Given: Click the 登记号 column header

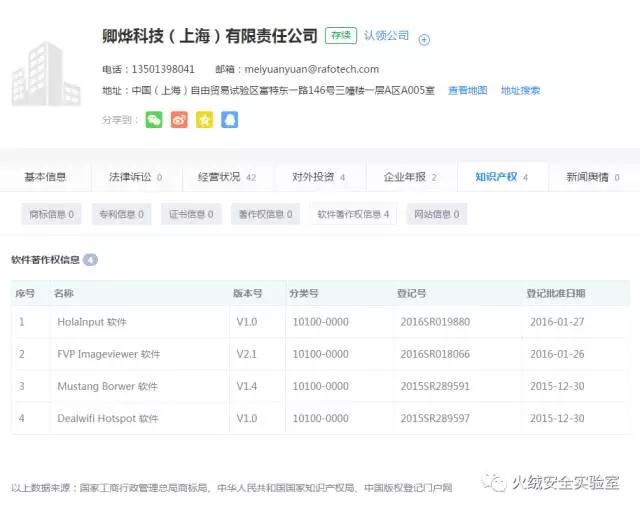Looking at the screenshot, I should click(411, 293).
